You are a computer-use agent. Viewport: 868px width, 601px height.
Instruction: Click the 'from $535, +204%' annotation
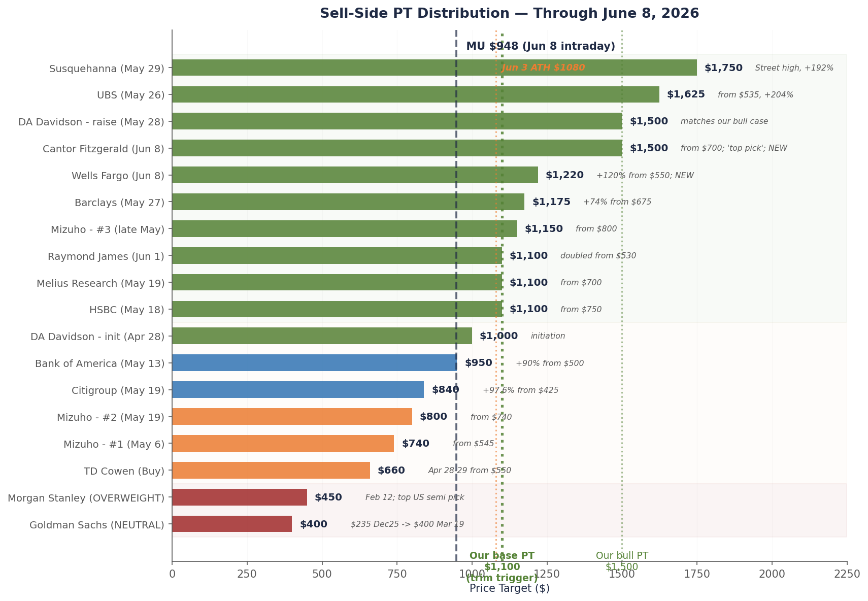755,95
